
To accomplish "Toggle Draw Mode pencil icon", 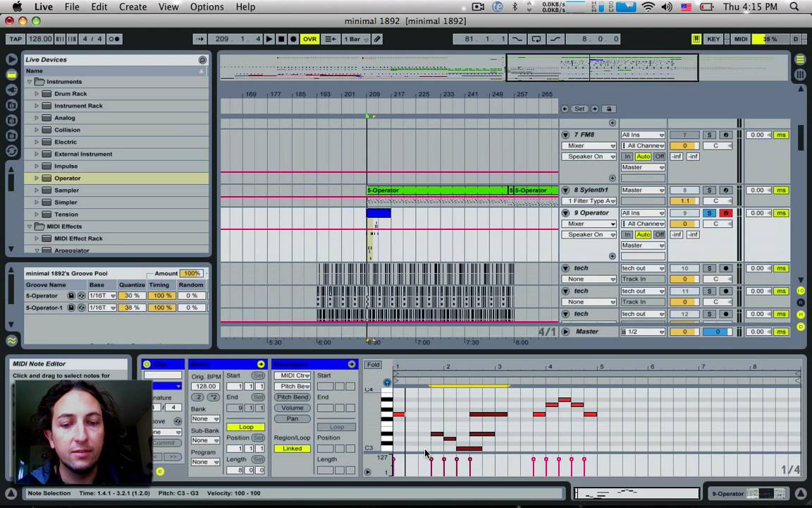I will click(378, 39).
